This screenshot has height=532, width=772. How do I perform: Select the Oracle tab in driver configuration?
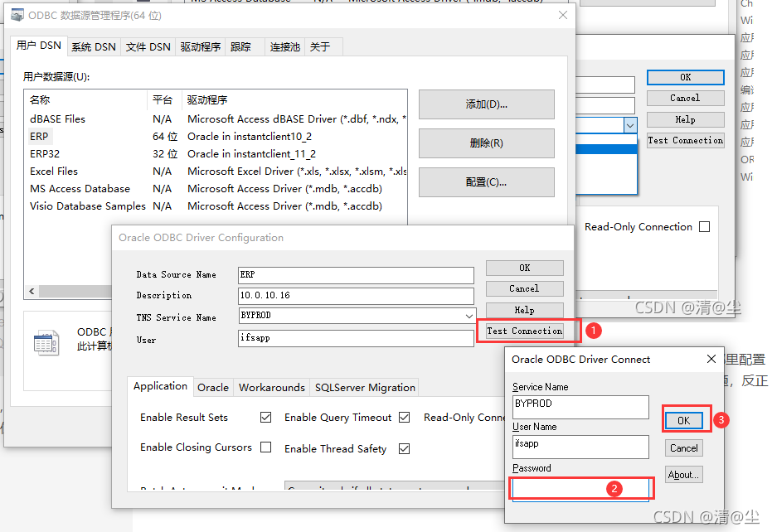213,388
